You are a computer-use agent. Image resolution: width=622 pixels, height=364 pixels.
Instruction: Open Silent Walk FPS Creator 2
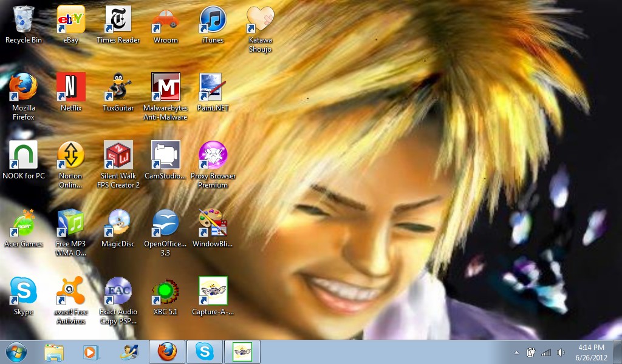tap(118, 156)
